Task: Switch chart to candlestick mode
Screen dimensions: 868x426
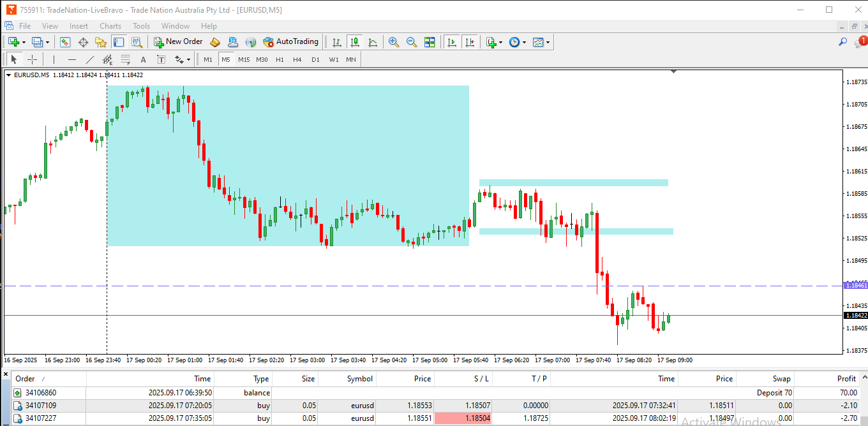Action: [x=355, y=42]
